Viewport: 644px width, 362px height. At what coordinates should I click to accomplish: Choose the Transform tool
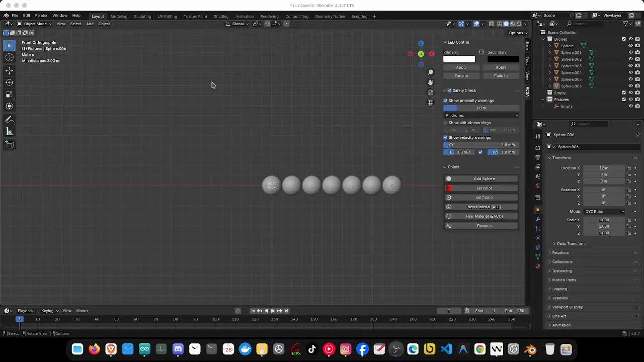[9, 106]
